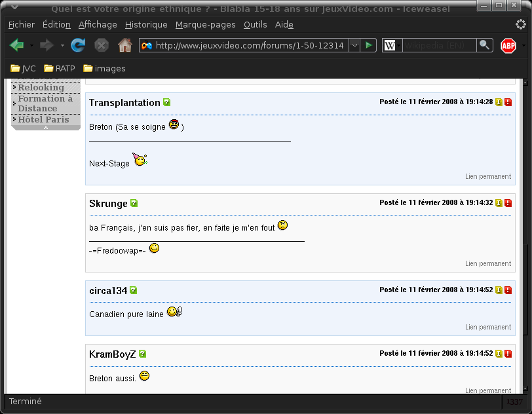Click the 1337 status bar panel
Image resolution: width=532 pixels, height=414 pixels.
pyautogui.click(x=514, y=402)
